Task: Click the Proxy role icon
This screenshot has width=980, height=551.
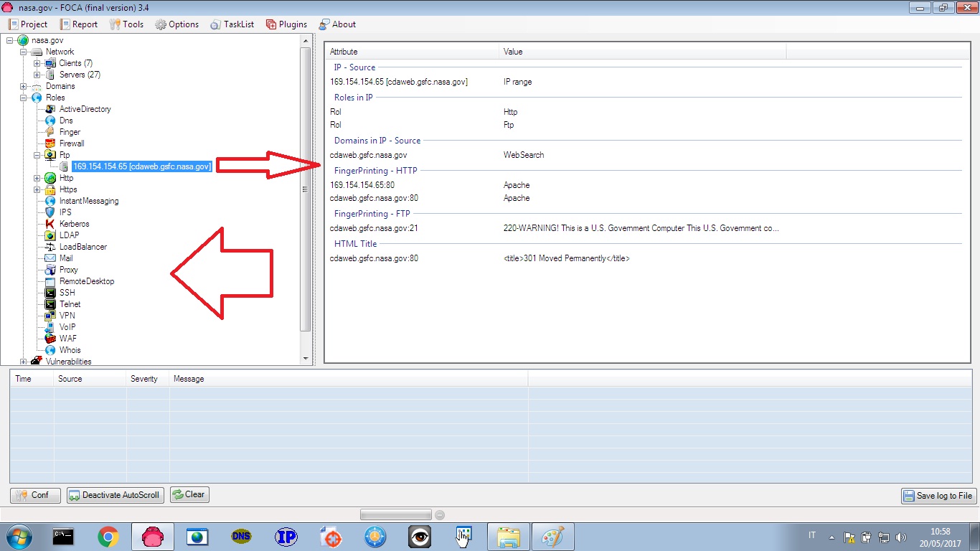Action: tap(50, 270)
